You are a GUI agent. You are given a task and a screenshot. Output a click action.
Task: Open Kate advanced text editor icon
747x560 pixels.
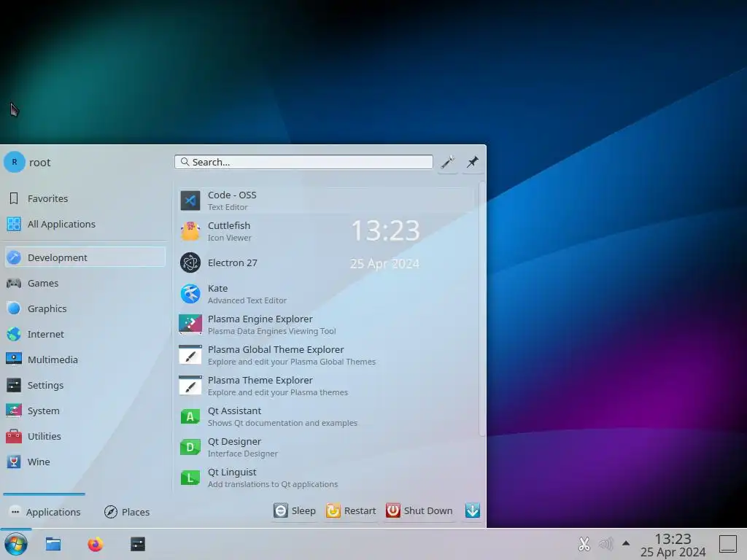[190, 294]
